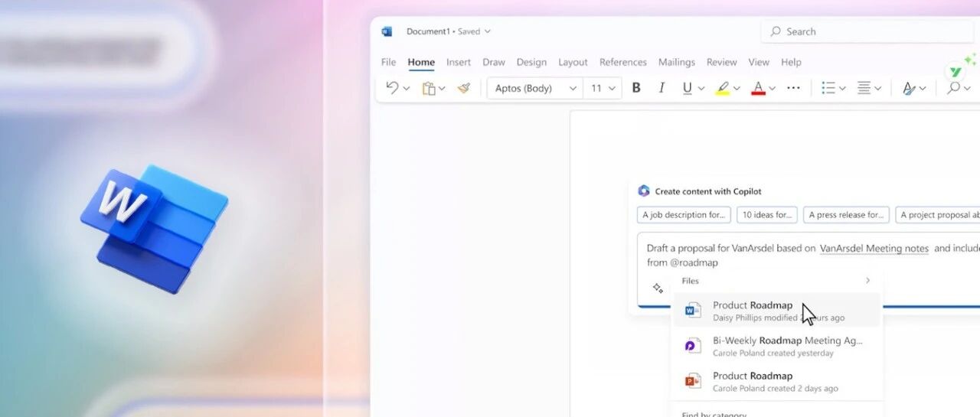Open the File menu
This screenshot has height=417, width=980.
pyautogui.click(x=388, y=62)
